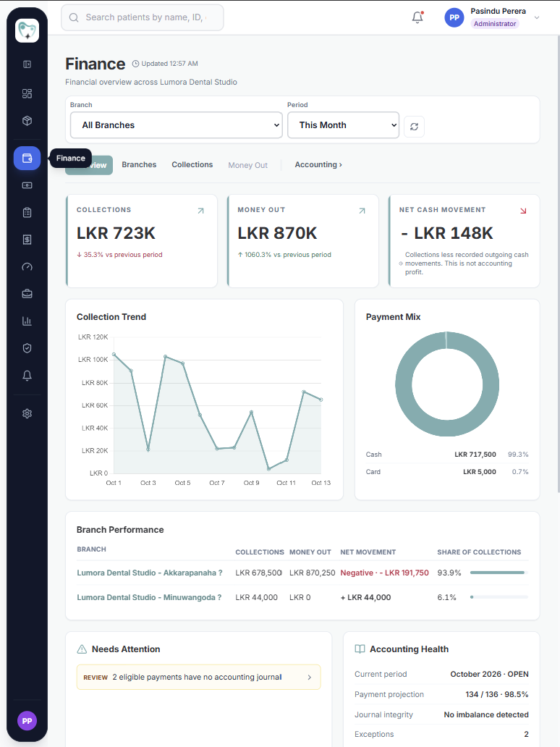Click the Administrator role badge
The width and height of the screenshot is (560, 747).
coord(495,24)
